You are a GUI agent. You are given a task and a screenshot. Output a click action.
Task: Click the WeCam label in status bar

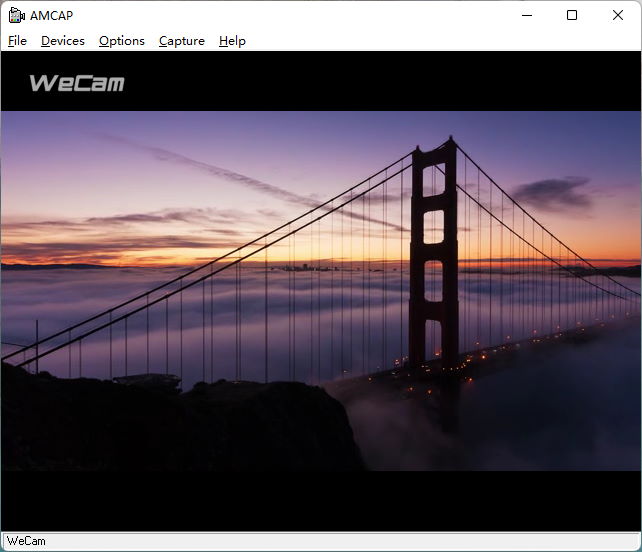[x=26, y=541]
